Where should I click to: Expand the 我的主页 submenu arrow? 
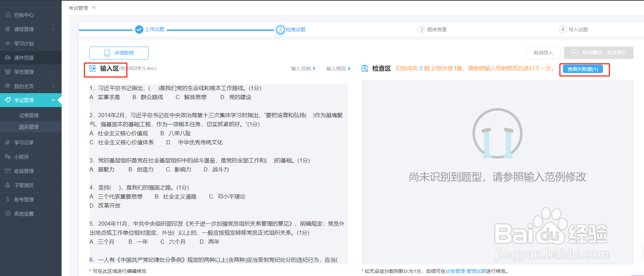click(54, 86)
